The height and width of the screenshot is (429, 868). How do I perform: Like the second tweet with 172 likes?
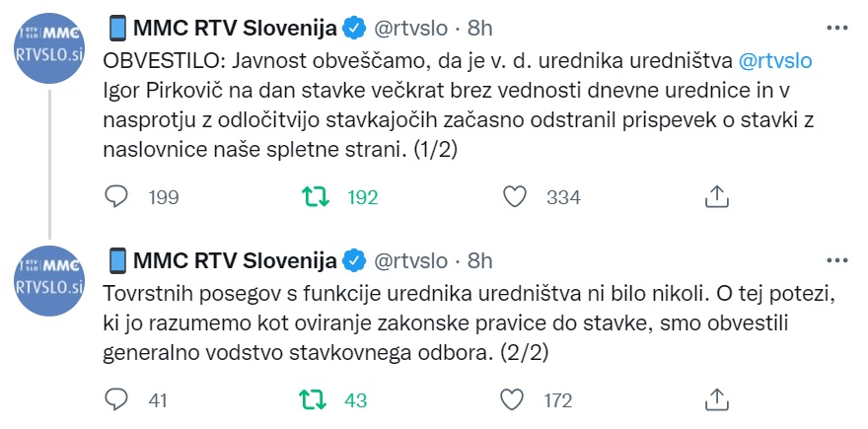click(514, 399)
